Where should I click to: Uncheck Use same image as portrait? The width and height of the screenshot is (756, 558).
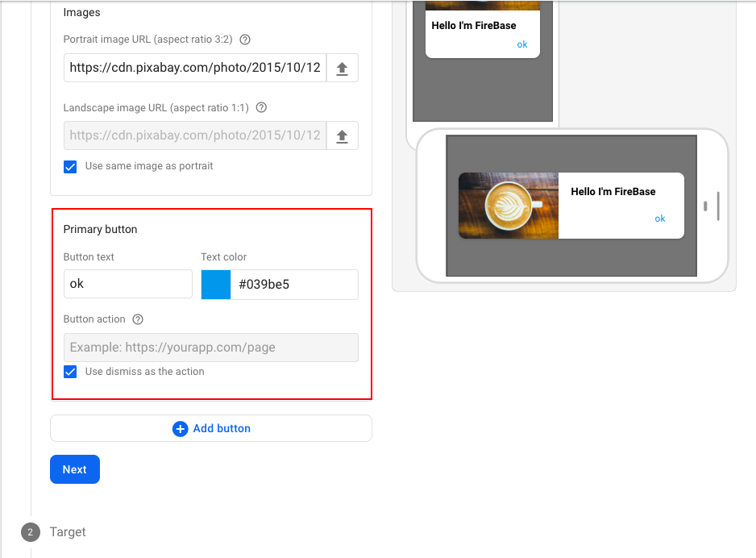click(x=70, y=167)
